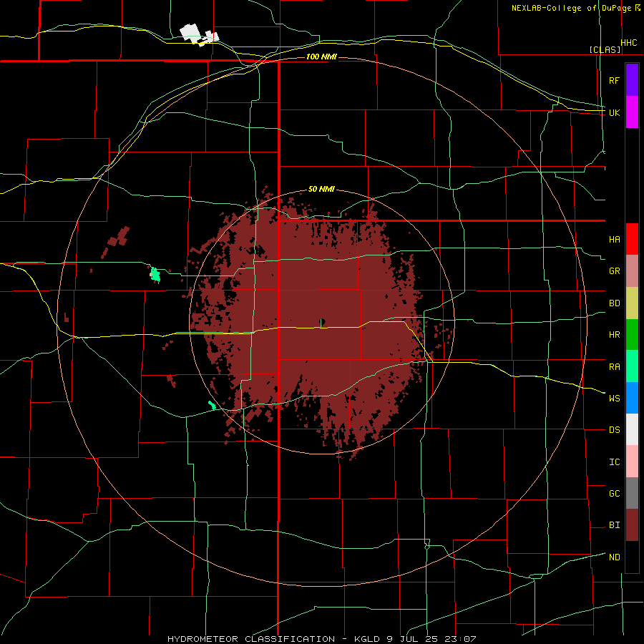Click the small green rain echo southwest of radar
644x644 pixels.
click(212, 406)
